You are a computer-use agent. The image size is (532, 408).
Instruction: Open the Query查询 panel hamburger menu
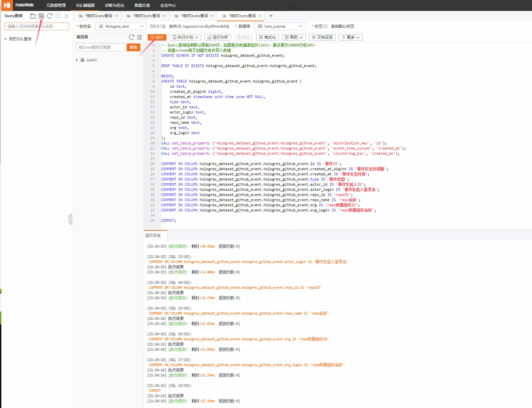click(x=66, y=16)
